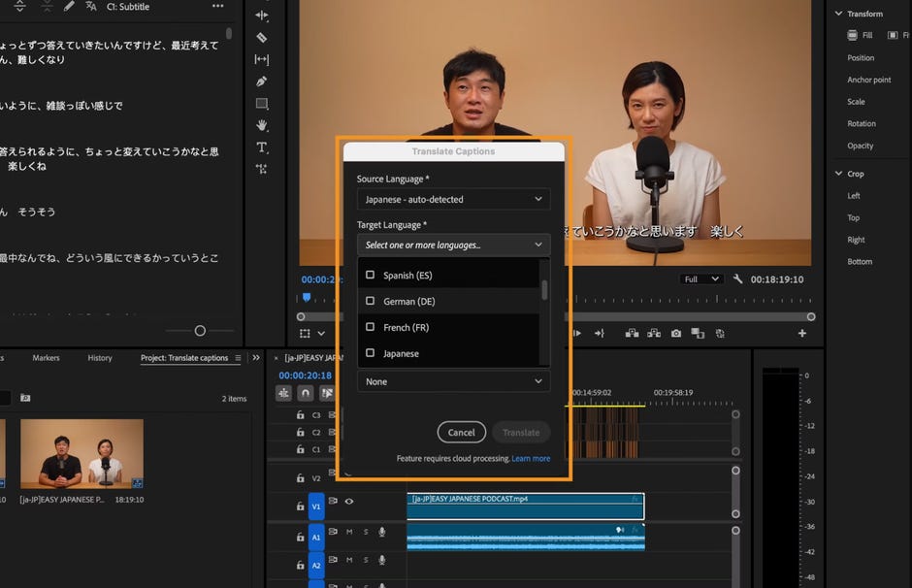Open the Source Language dropdown
This screenshot has width=912, height=588.
(x=453, y=199)
